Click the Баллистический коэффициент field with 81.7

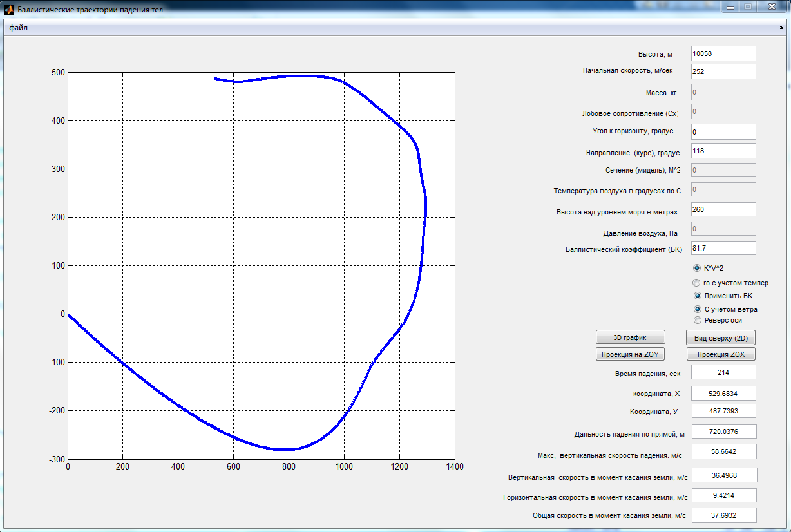723,248
